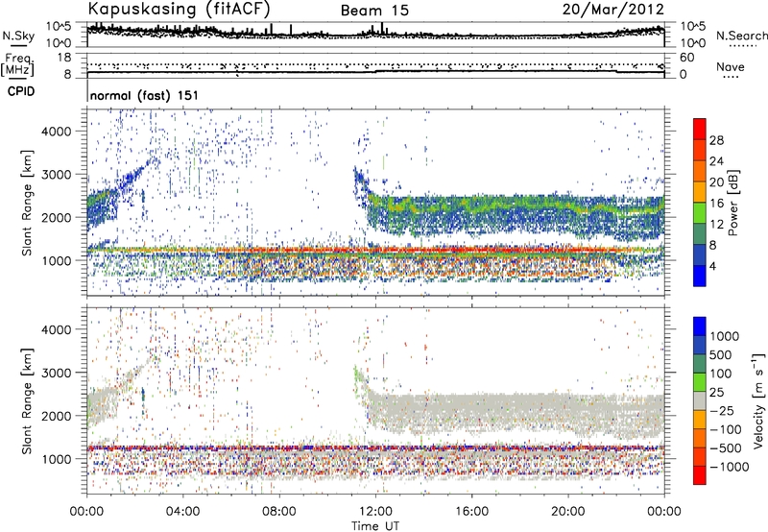
Task: Select the 12:00 time tick label
Action: pyautogui.click(x=375, y=512)
